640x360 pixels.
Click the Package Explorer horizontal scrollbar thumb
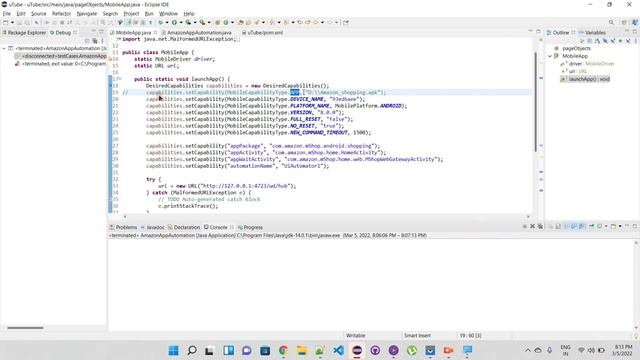[25, 327]
